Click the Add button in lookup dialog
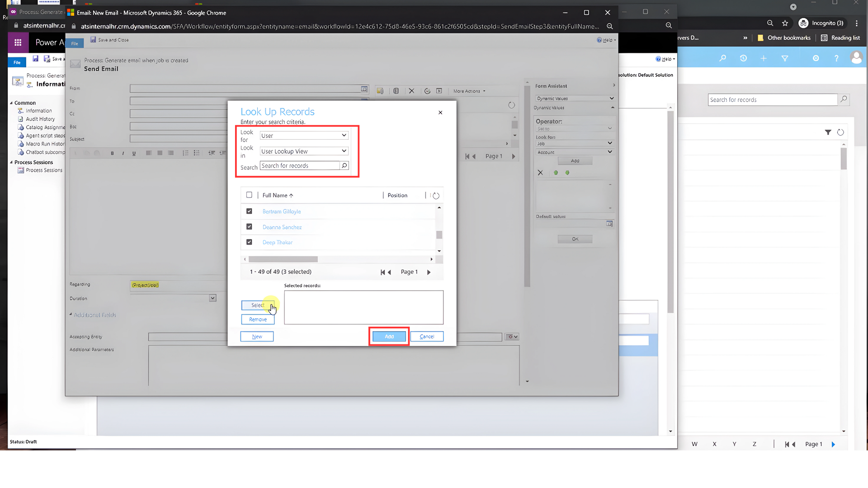This screenshot has width=868, height=488. click(x=389, y=337)
